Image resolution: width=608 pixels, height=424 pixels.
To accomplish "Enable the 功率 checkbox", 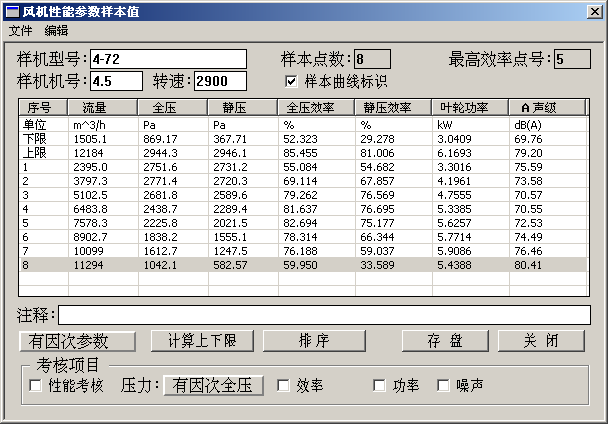I will pyautogui.click(x=380, y=385).
